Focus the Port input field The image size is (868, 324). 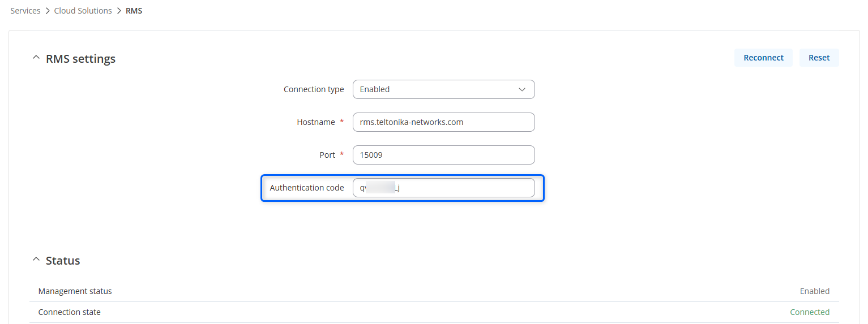point(443,155)
